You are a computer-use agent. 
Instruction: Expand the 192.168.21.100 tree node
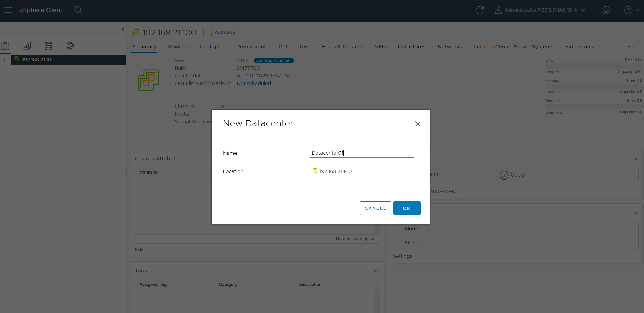(5, 60)
